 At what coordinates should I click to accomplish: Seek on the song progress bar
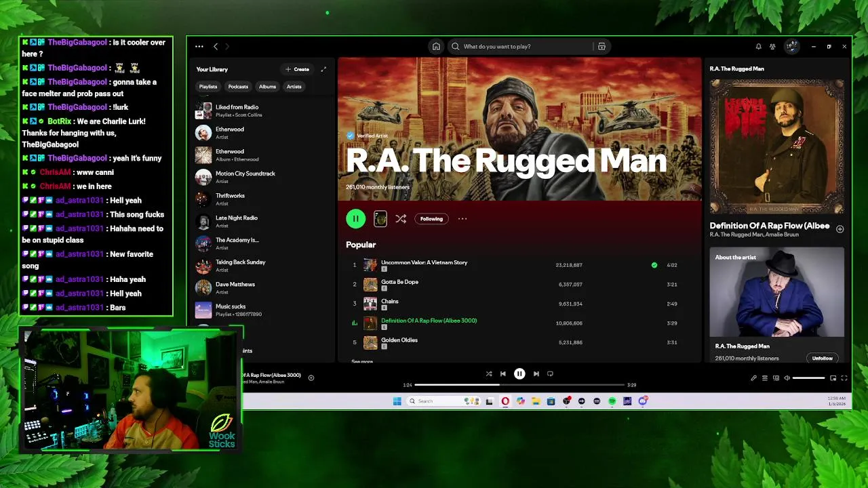click(519, 384)
